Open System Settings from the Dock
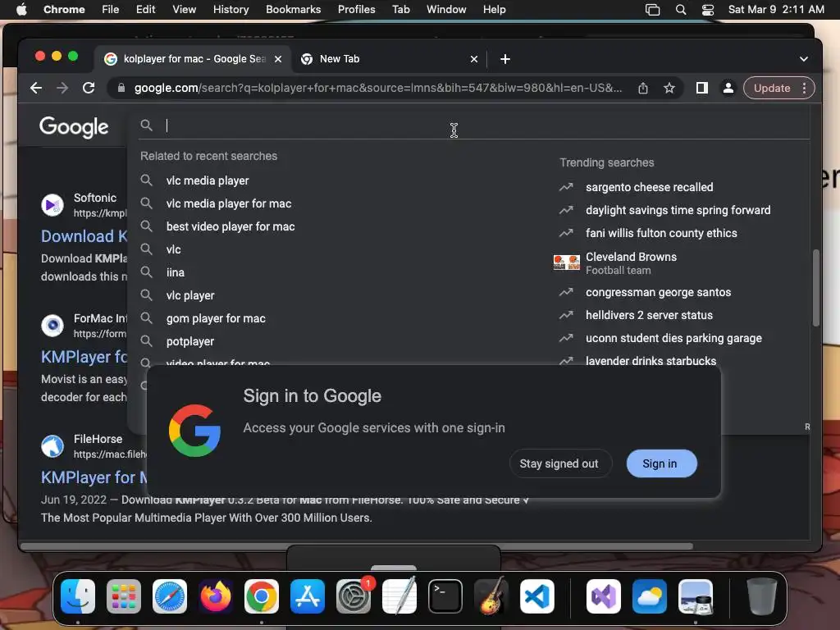The height and width of the screenshot is (630, 840). click(354, 596)
